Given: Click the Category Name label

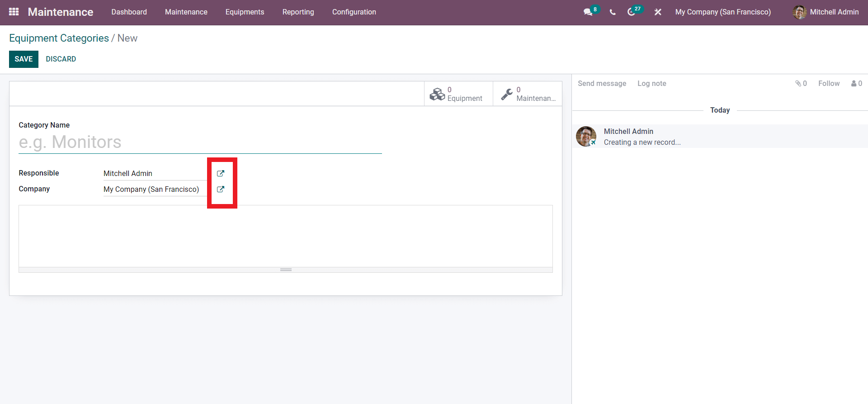Looking at the screenshot, I should (44, 125).
